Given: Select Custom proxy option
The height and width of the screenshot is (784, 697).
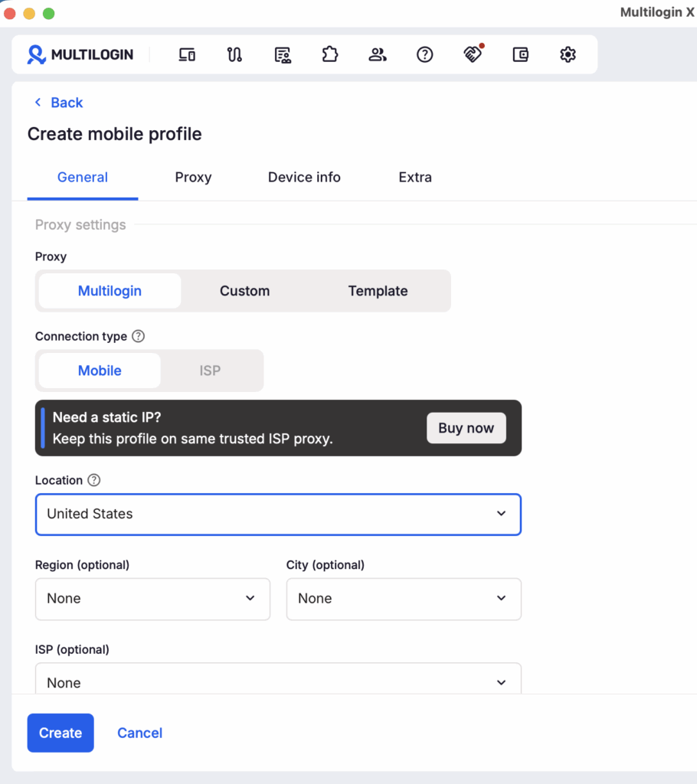Looking at the screenshot, I should [x=244, y=291].
